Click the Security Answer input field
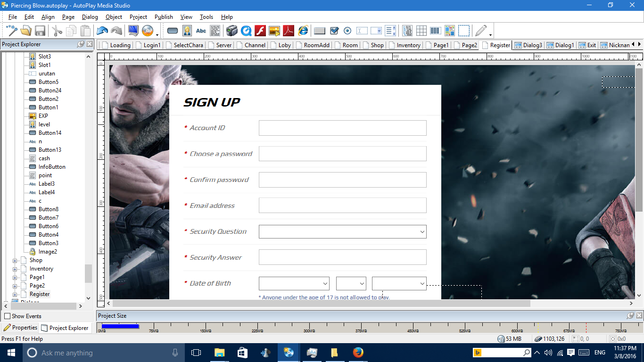644x362 pixels. point(343,257)
